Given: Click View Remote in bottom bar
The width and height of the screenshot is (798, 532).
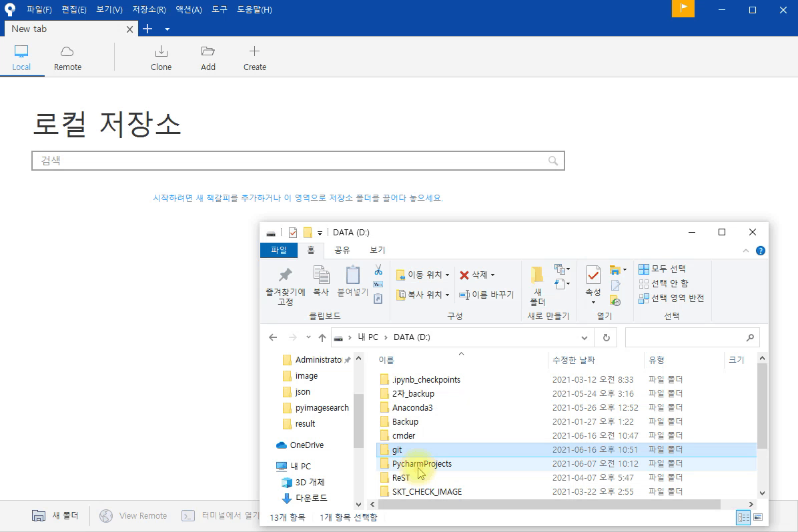Looking at the screenshot, I should [x=133, y=516].
